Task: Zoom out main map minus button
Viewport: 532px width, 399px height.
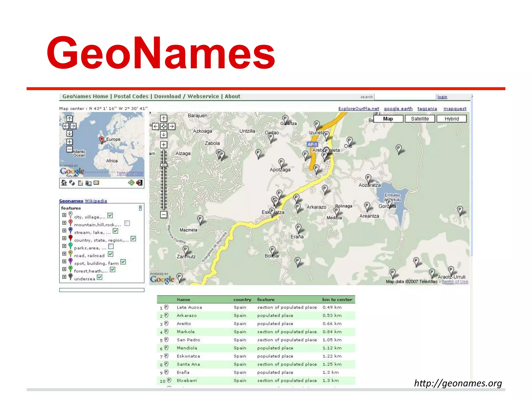Action: coord(164,215)
